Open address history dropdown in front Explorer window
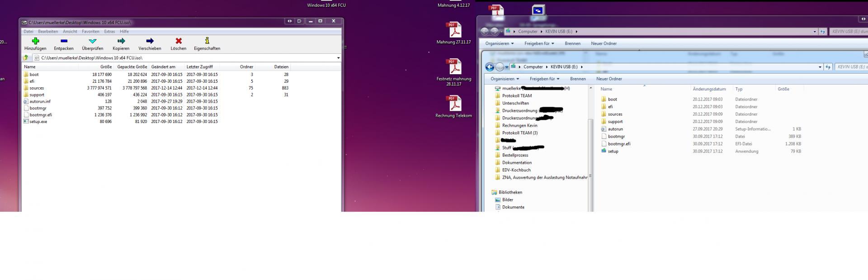 (x=820, y=67)
